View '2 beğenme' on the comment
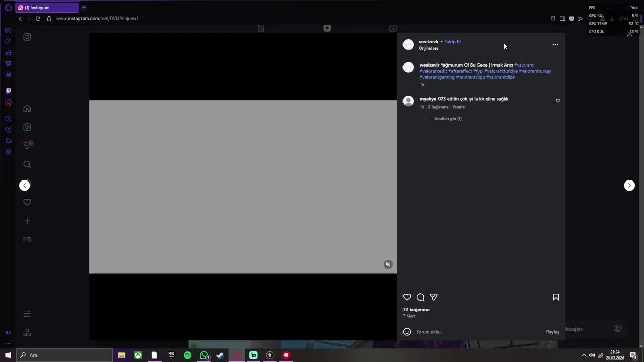644x362 pixels. (438, 107)
